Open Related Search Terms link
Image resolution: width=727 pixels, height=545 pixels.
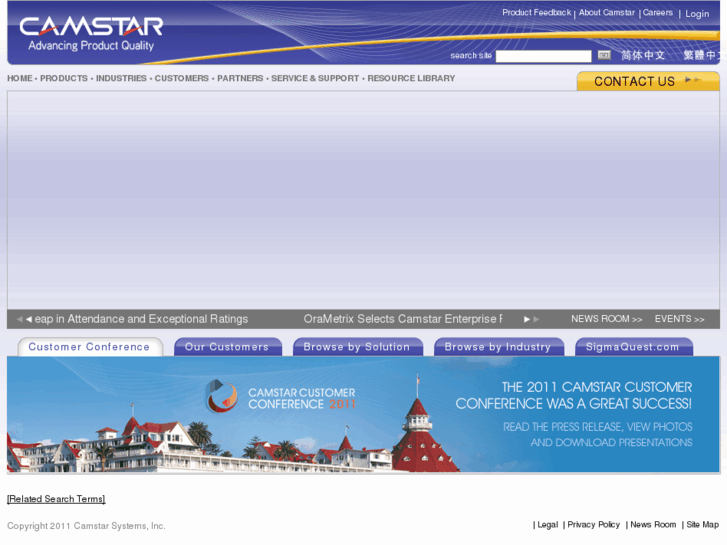(x=56, y=499)
